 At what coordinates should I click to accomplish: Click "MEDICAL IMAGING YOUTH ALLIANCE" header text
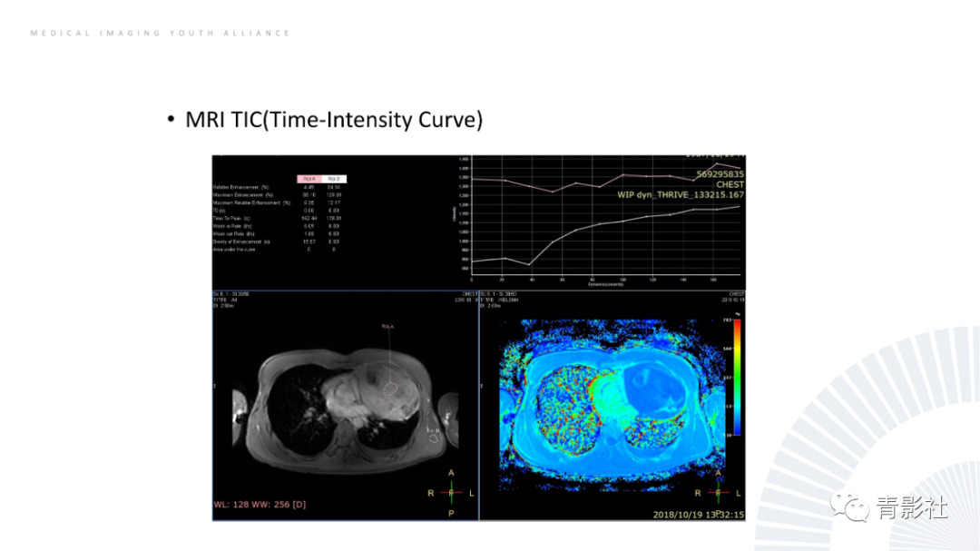(160, 34)
